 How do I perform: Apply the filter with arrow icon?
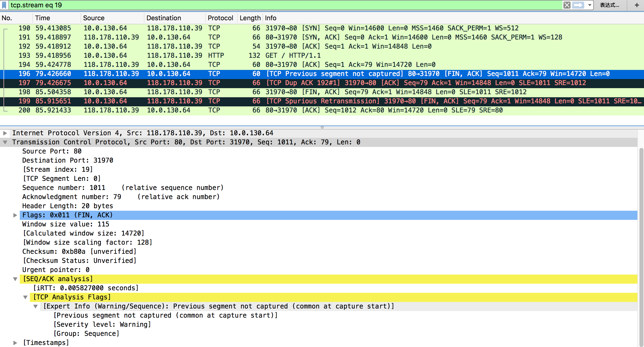click(x=578, y=5)
